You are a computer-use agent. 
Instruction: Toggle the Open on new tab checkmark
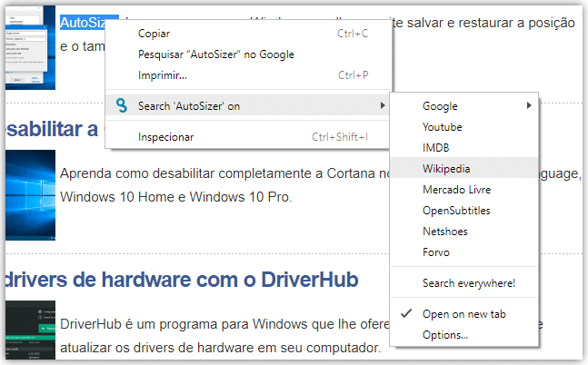tap(406, 314)
